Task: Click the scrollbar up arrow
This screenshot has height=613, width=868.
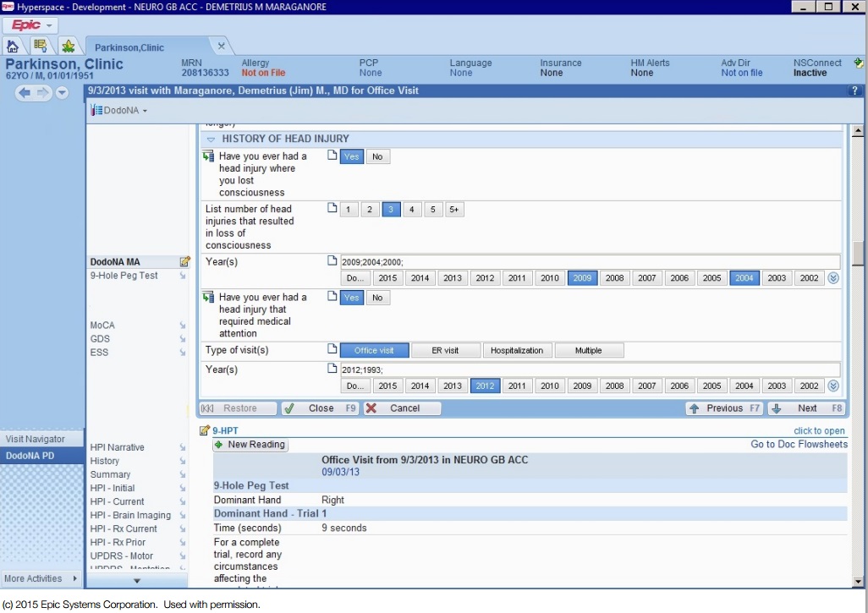Action: (858, 130)
